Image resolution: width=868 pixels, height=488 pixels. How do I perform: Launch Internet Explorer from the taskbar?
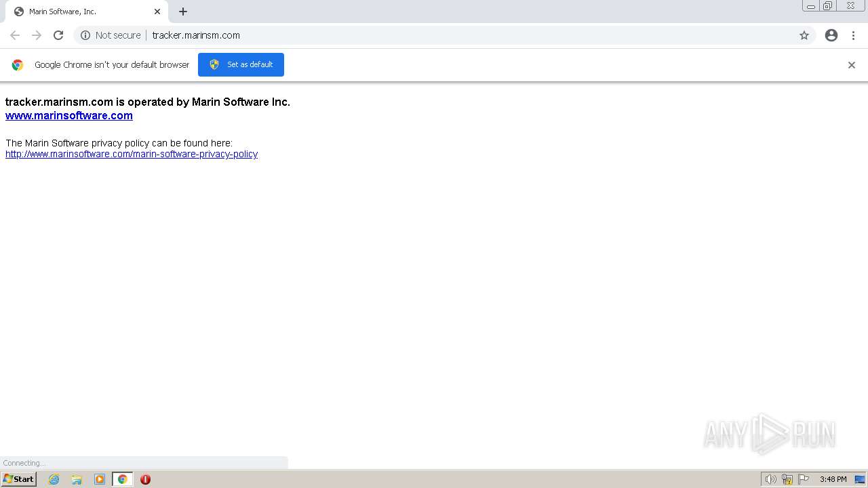[x=54, y=479]
